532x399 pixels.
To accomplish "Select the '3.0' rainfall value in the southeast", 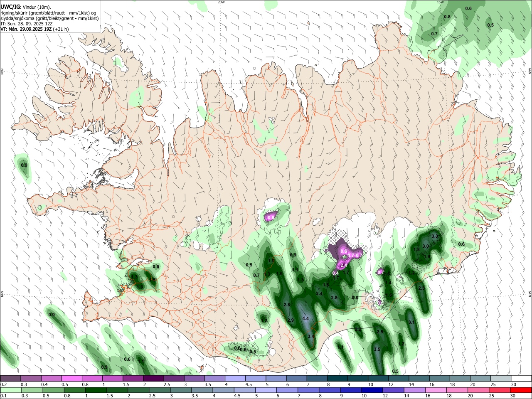I will pyautogui.click(x=426, y=246).
